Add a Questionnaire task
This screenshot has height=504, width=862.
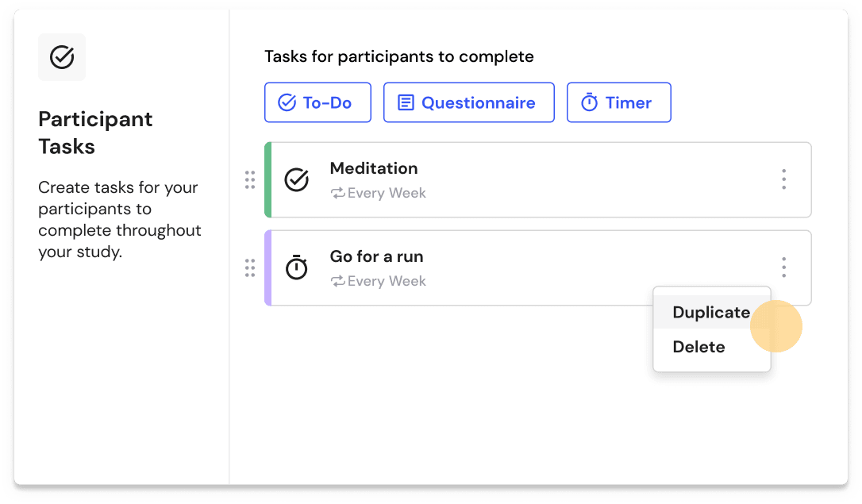(x=468, y=102)
